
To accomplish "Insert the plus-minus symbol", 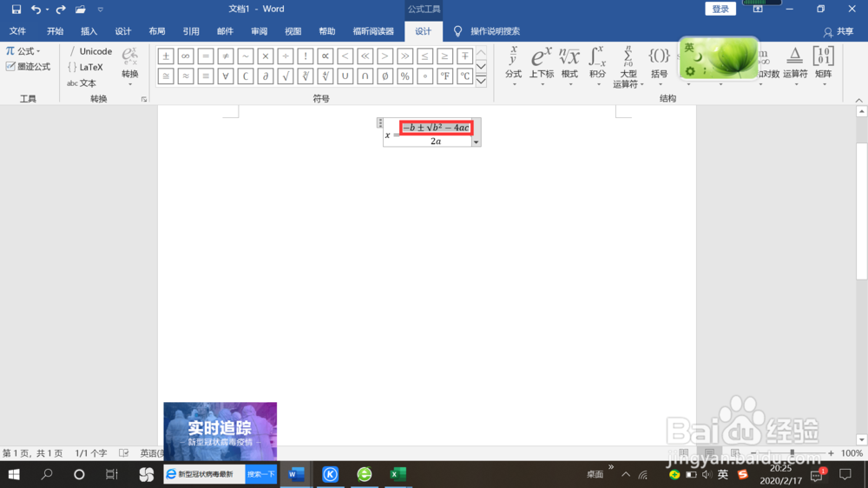I will (166, 56).
